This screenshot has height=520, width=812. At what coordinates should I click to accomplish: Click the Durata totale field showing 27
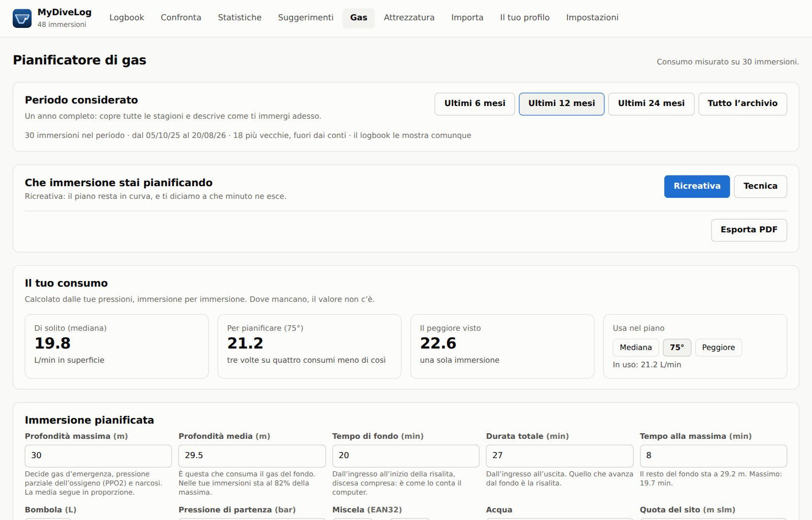click(559, 456)
